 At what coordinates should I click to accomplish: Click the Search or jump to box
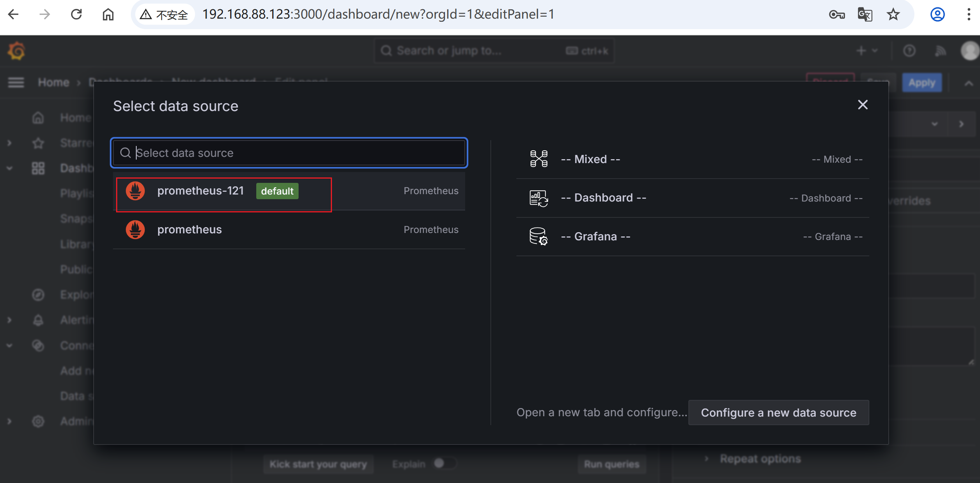[x=494, y=51]
